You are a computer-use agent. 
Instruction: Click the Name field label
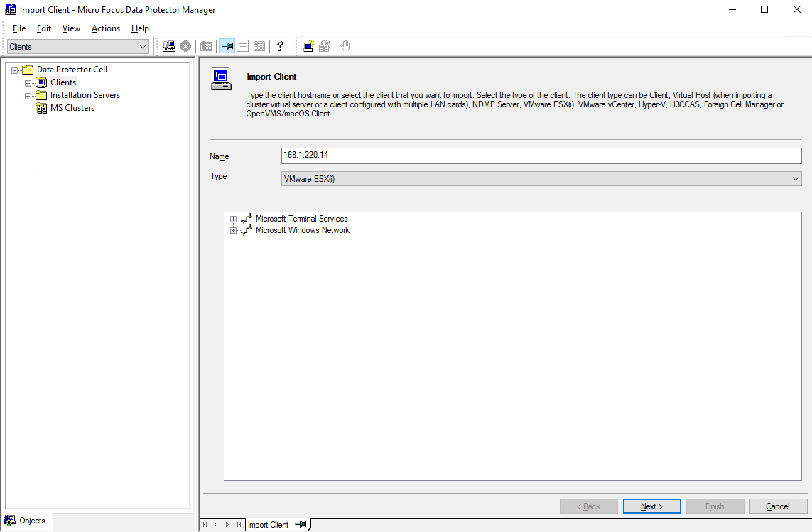coord(219,156)
